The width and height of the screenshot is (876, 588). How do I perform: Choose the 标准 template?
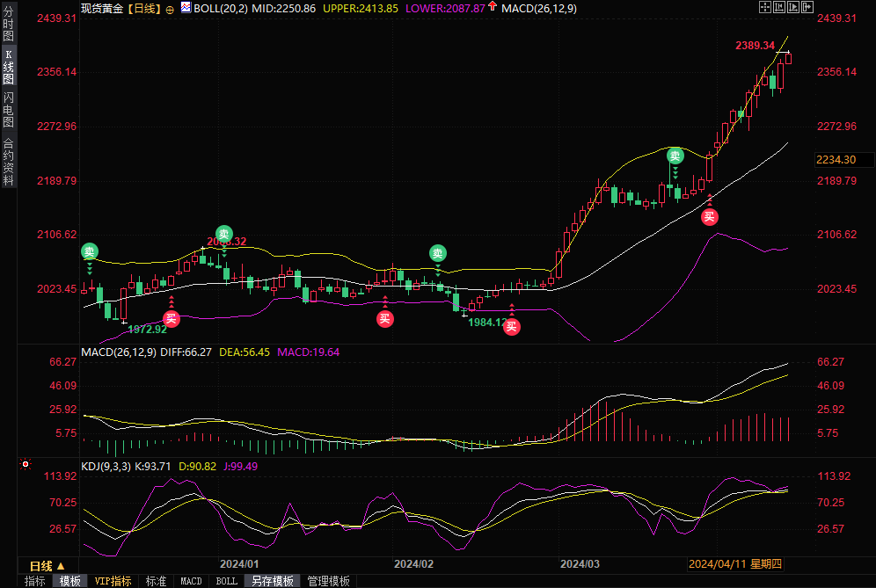pyautogui.click(x=156, y=581)
